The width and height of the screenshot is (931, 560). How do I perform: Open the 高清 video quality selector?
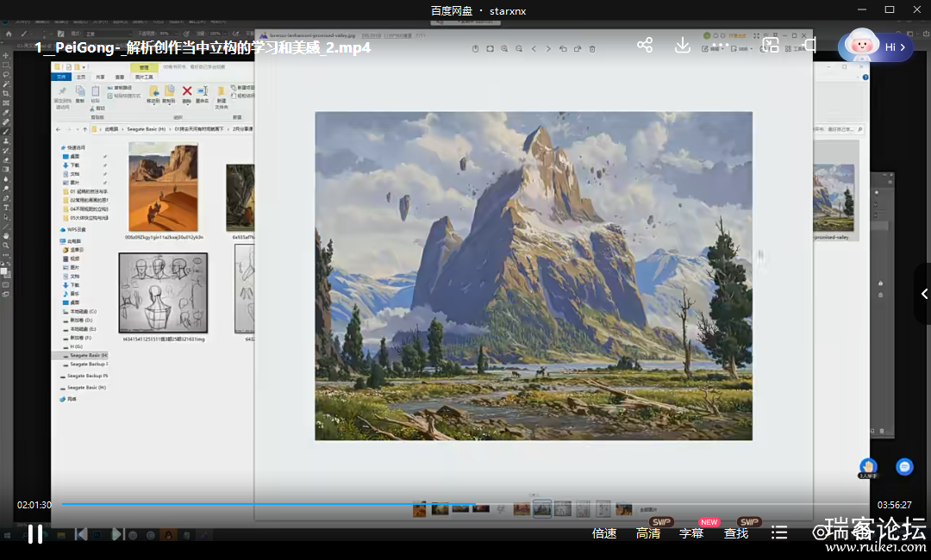pos(648,533)
